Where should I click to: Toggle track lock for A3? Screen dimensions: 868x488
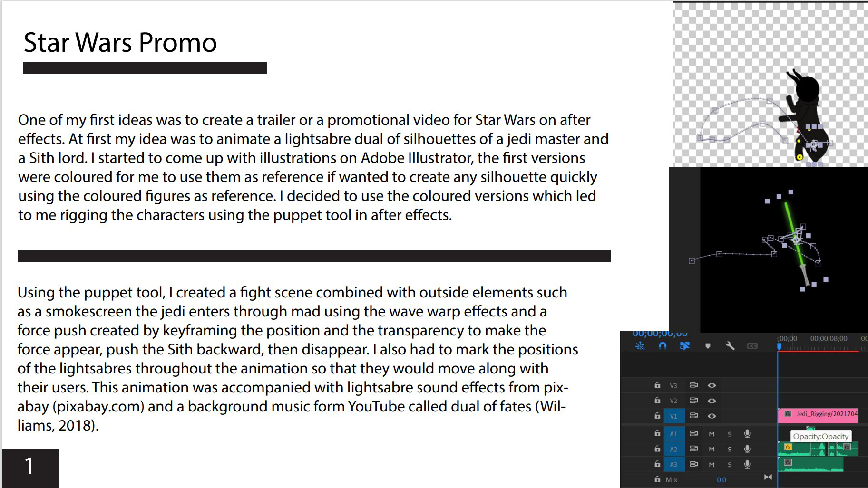[657, 464]
